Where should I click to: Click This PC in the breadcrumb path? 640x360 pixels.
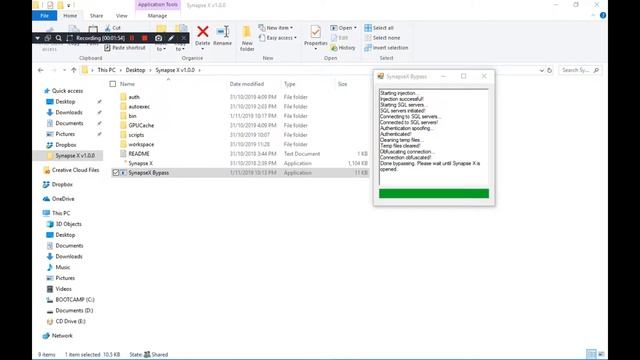tap(106, 70)
